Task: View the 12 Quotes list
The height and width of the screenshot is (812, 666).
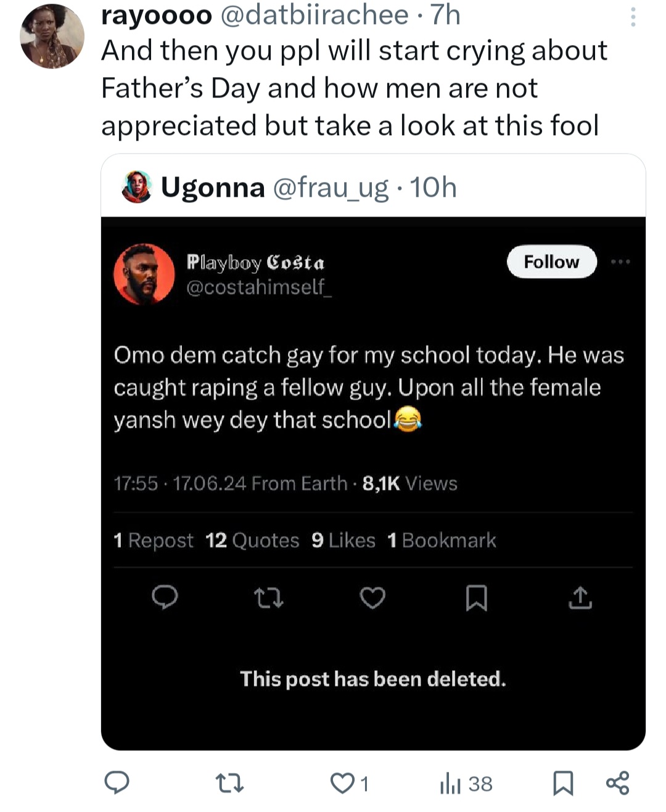Action: click(252, 541)
